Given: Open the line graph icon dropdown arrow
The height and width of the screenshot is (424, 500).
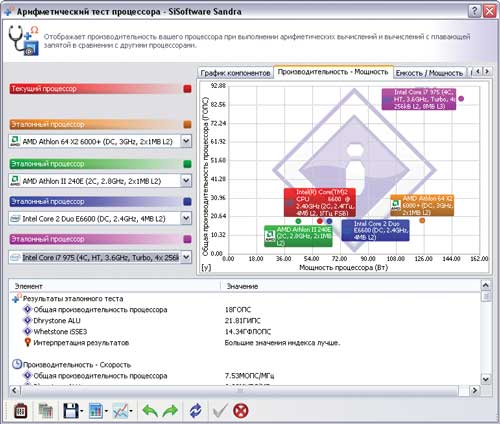Looking at the screenshot, I should 131,411.
